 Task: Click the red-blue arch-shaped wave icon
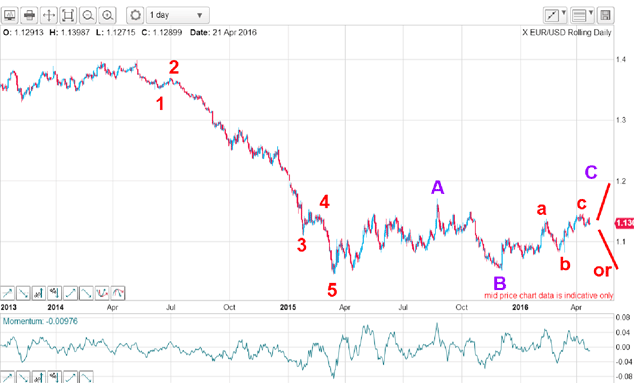point(118,293)
